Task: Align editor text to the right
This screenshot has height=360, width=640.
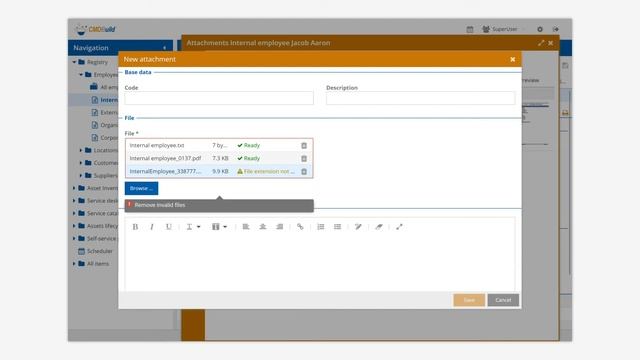Action: [280, 227]
